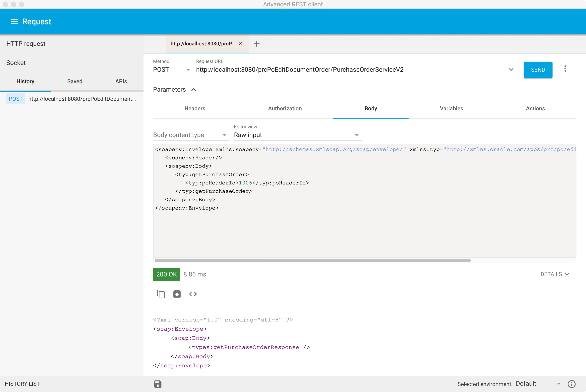Add a new request tab

(256, 44)
